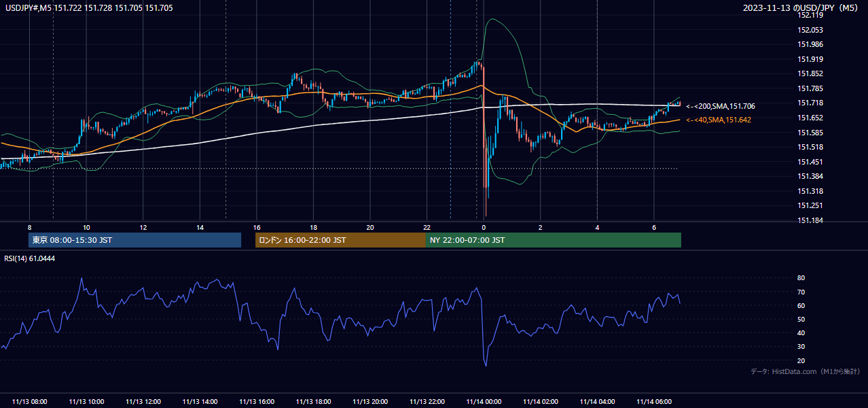Image resolution: width=868 pixels, height=408 pixels.
Task: Click price axis value 151.318
Action: point(810,191)
